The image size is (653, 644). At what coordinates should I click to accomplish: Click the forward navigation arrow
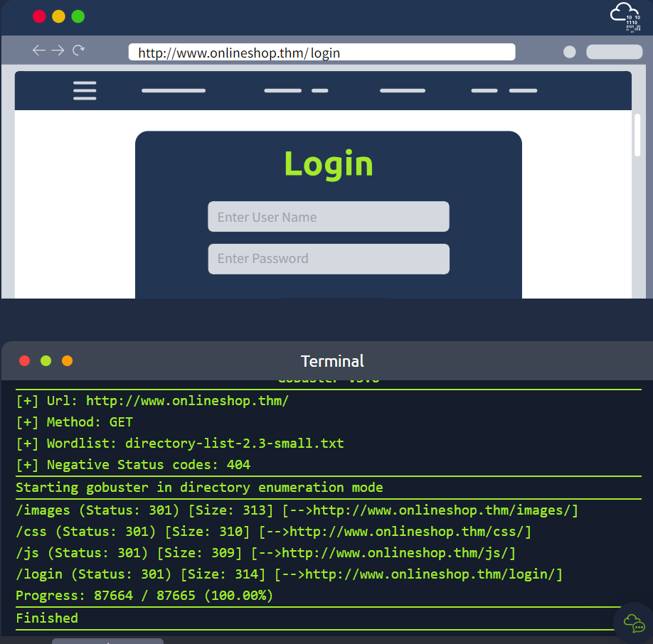coord(56,50)
